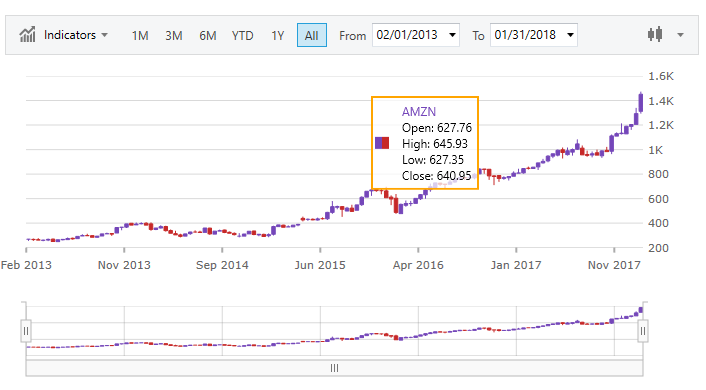Click the 400 price axis label

point(658,223)
